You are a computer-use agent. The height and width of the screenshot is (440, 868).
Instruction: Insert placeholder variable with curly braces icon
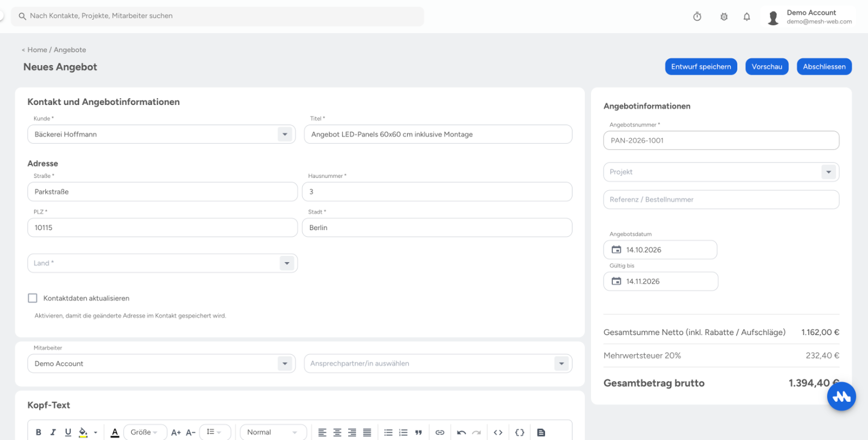pyautogui.click(x=520, y=432)
